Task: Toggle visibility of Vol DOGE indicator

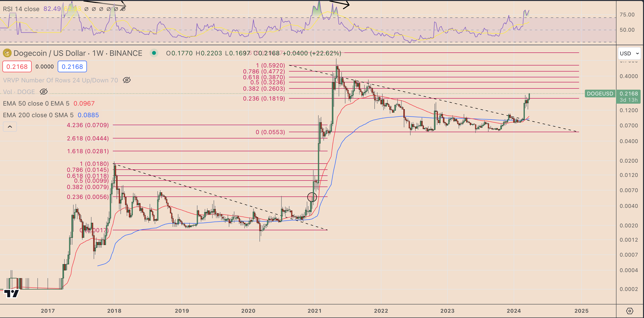Action: point(43,92)
